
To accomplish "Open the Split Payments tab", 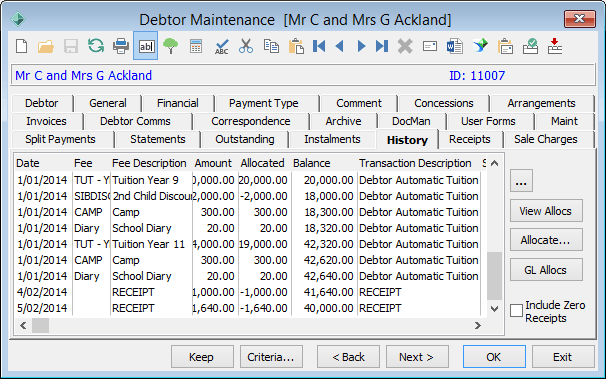I will pyautogui.click(x=60, y=139).
